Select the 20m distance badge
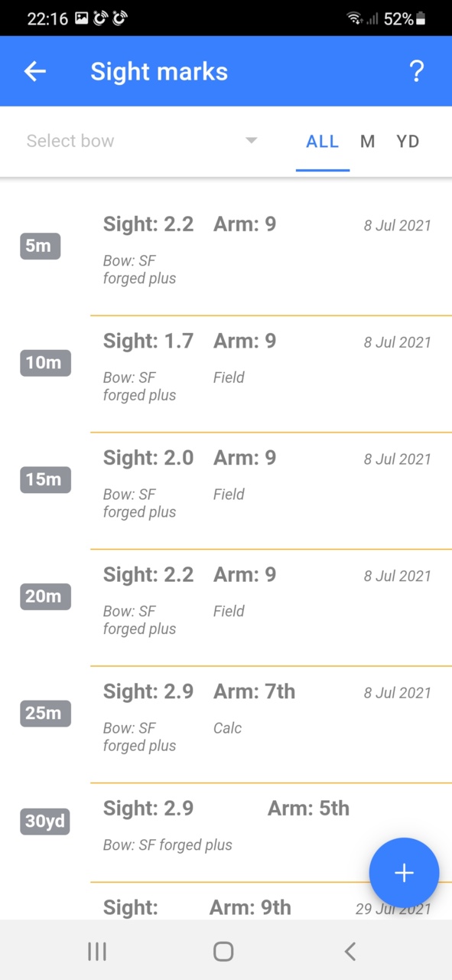452x980 pixels. pyautogui.click(x=45, y=596)
